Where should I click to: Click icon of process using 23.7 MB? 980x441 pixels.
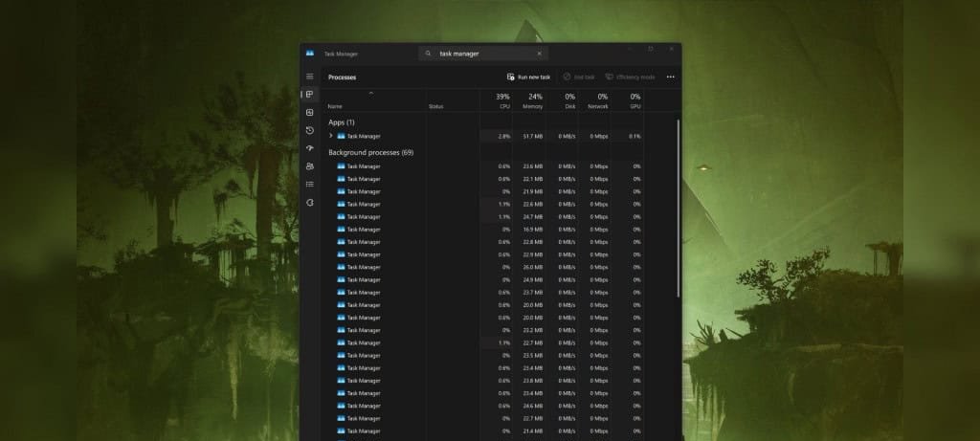(341, 293)
